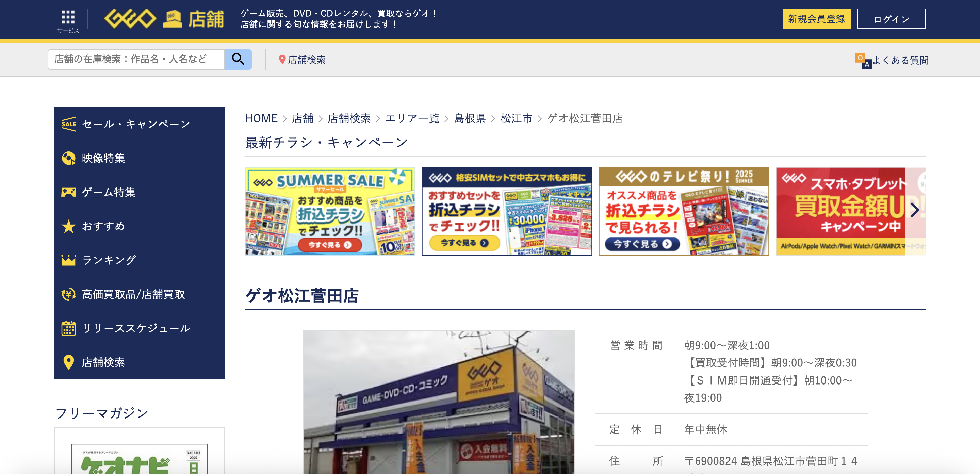Open 店舗検索 in sidebar menu
The image size is (980, 474).
139,362
